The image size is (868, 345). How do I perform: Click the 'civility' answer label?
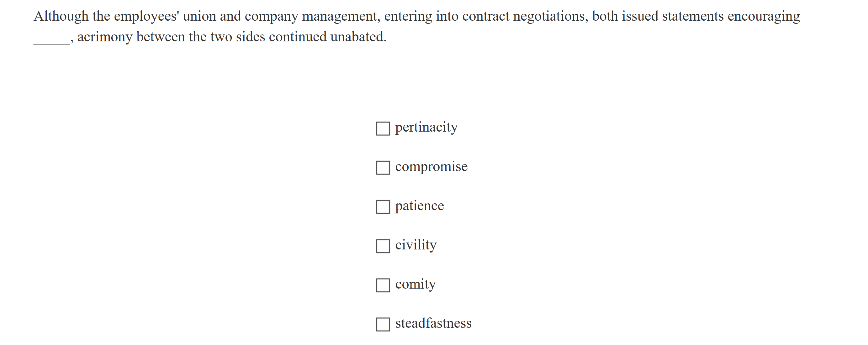pyautogui.click(x=416, y=245)
